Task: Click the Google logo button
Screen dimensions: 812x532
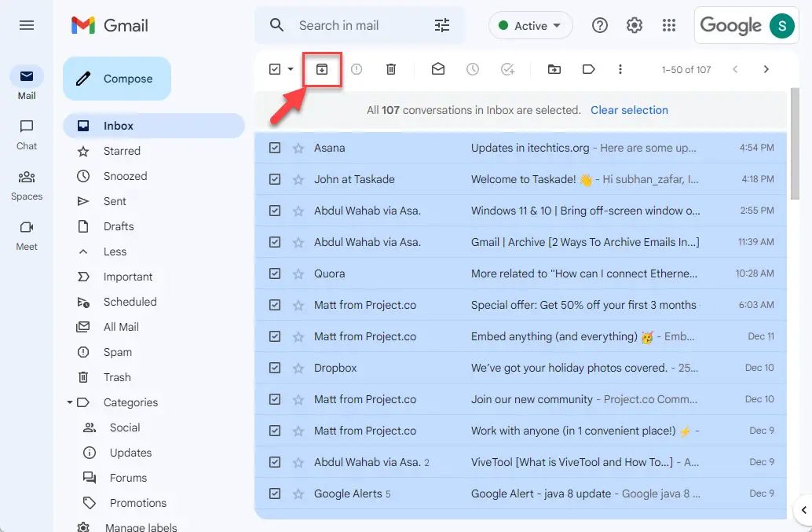Action: (730, 25)
